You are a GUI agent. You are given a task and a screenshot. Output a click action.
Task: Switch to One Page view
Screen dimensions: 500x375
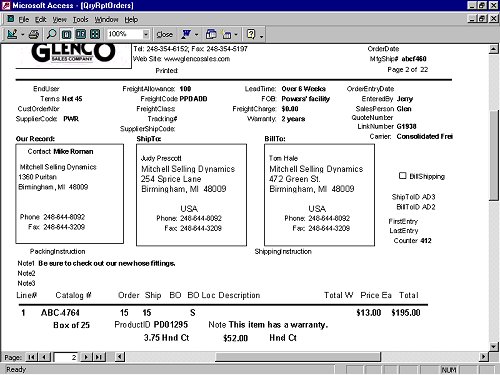point(66,34)
